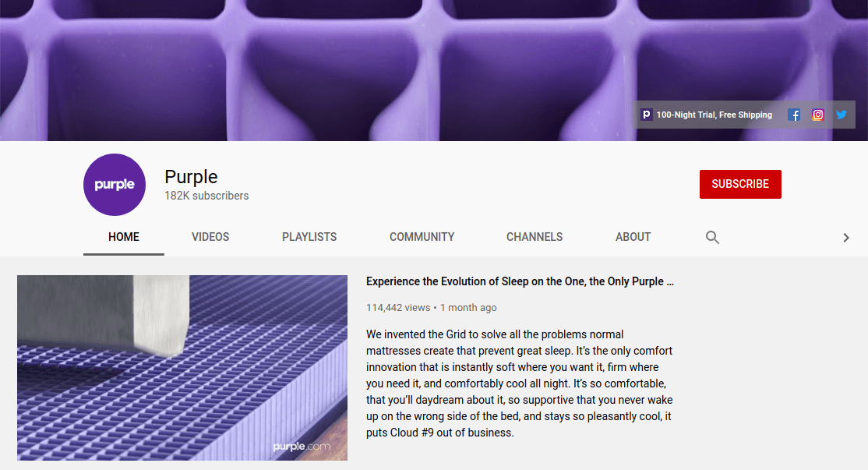Screen dimensions: 868x470
Task: Click the '182K subscribers' count text
Action: tap(206, 196)
